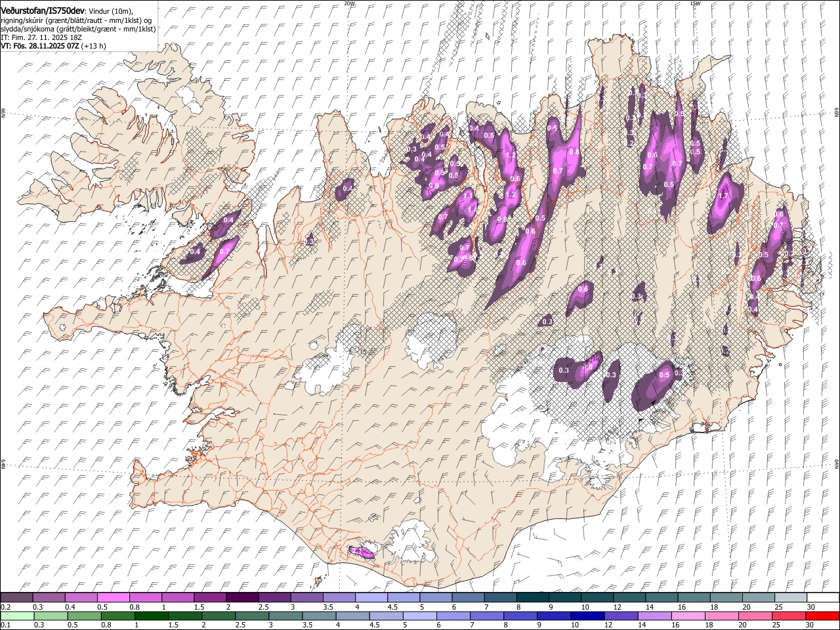The height and width of the screenshot is (630, 840).
Task: Pick the pink 16 rain legend swatch
Action: 688,616
